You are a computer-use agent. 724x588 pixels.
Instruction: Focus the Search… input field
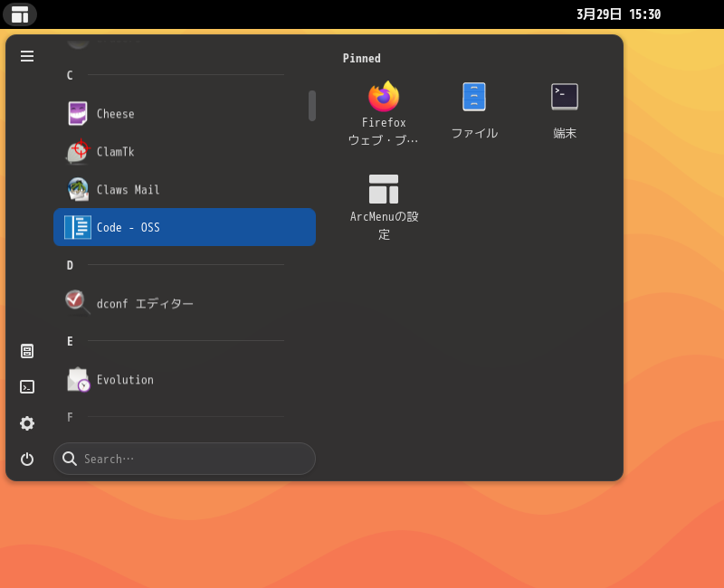point(185,459)
